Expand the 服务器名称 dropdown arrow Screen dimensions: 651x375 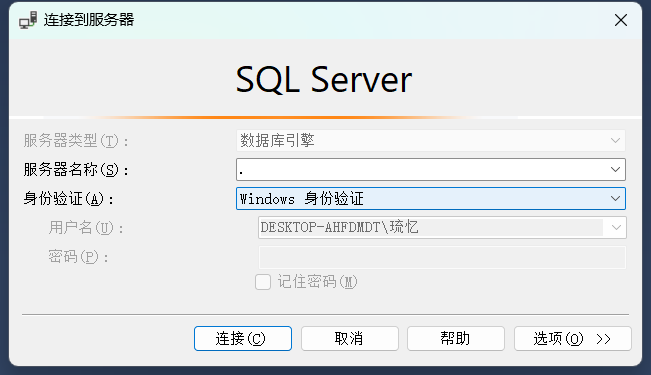coord(615,169)
